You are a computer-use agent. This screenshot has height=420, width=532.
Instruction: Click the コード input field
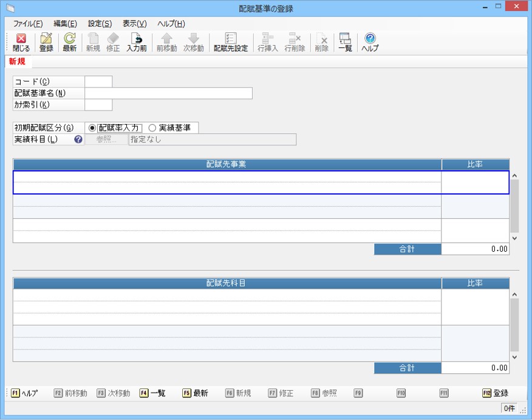click(x=98, y=81)
